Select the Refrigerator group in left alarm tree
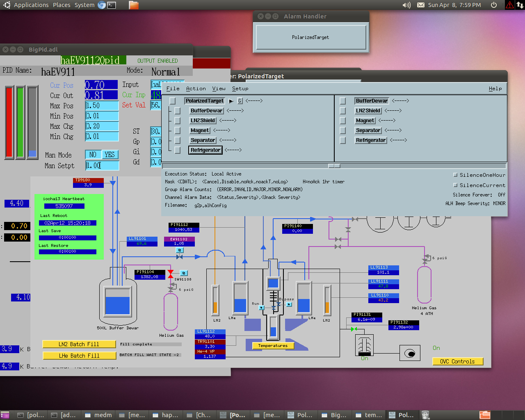This screenshot has width=525, height=420. click(x=205, y=150)
